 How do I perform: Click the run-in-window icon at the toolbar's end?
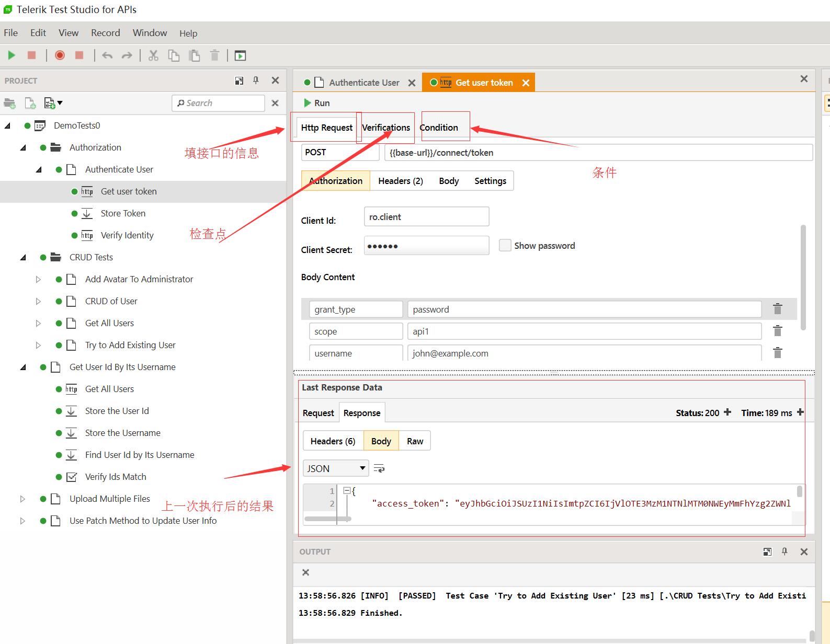tap(240, 55)
